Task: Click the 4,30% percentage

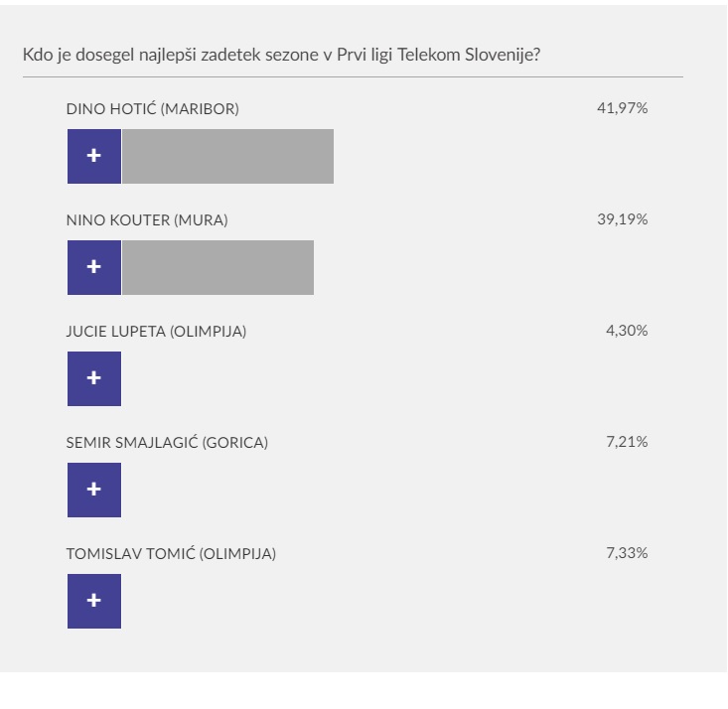Action: pos(627,331)
